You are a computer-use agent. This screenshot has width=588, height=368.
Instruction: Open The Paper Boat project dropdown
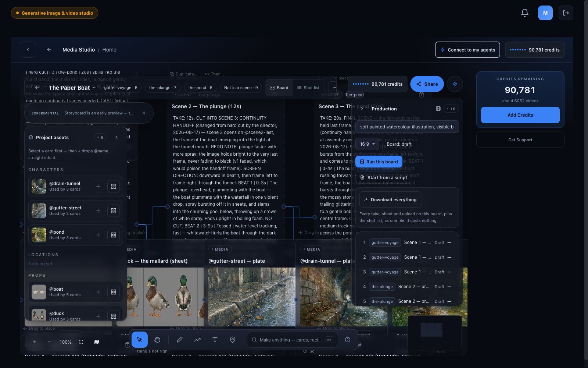(x=94, y=88)
